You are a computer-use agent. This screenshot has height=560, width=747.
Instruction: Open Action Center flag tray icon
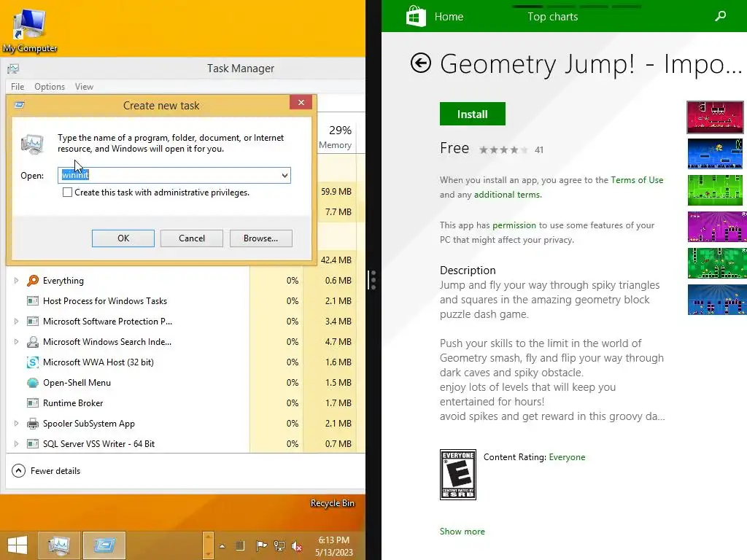click(261, 545)
